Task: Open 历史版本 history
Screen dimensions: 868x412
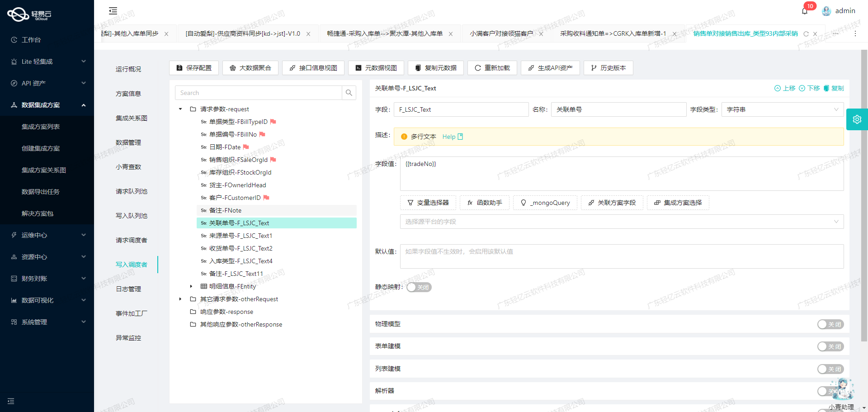Action: pyautogui.click(x=609, y=68)
